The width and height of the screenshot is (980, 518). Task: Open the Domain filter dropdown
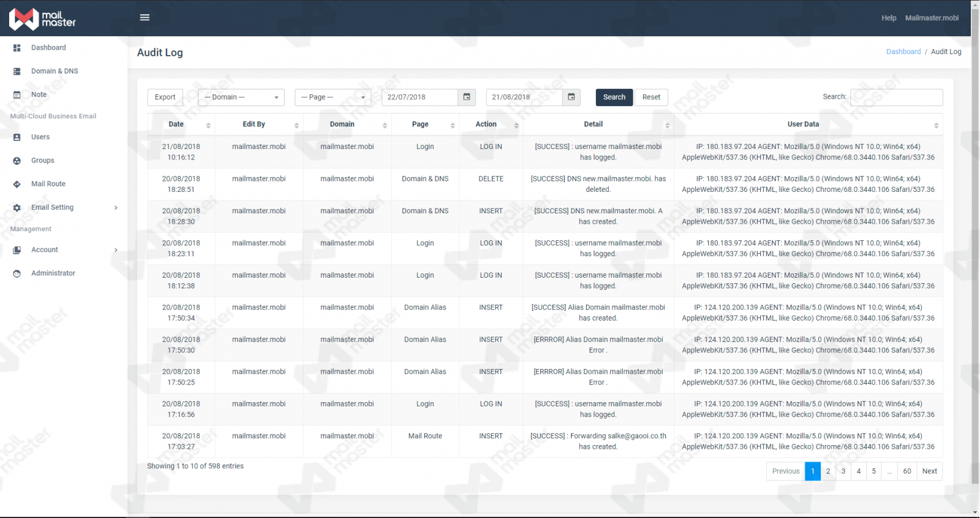[x=241, y=97]
